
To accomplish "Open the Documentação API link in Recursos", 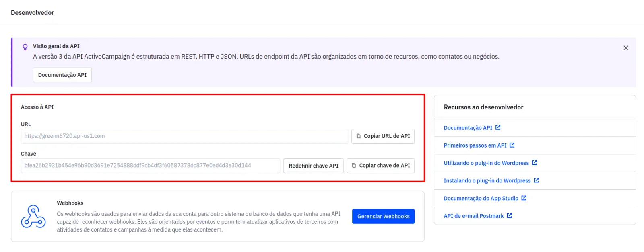I will [468, 128].
